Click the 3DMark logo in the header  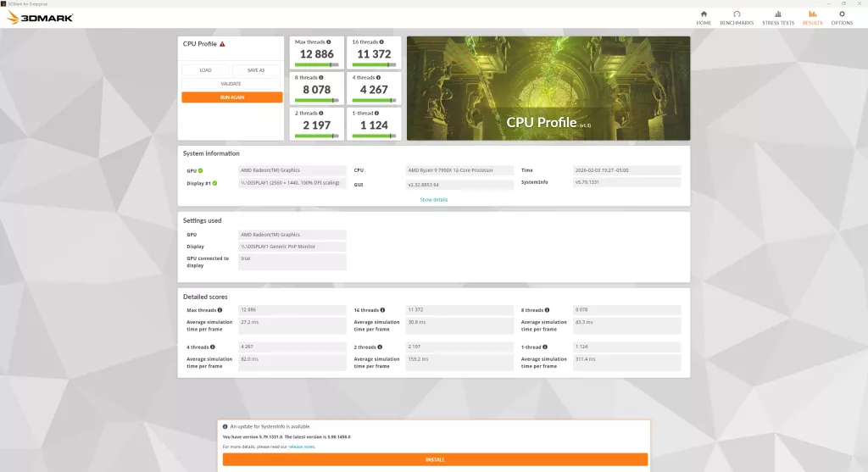click(x=40, y=18)
